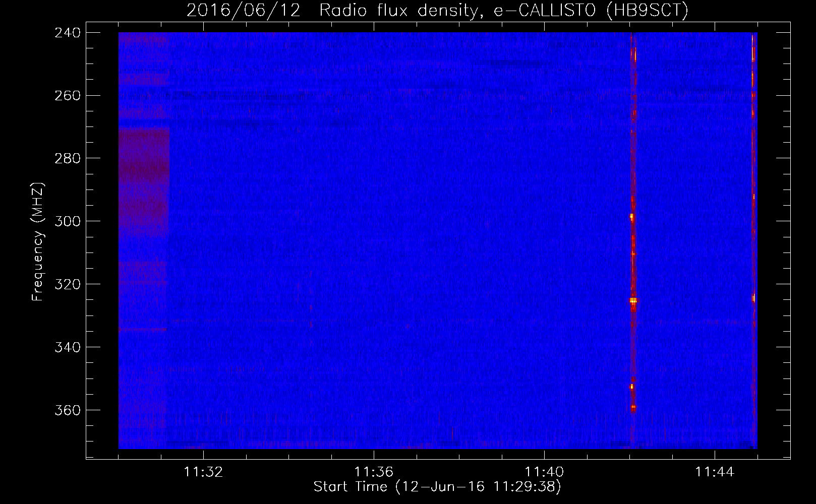The height and width of the screenshot is (504, 816).
Task: Click the plot title 'Radio flux density, e-CALLISTO (HB9SCT)'
Action: 504,10
